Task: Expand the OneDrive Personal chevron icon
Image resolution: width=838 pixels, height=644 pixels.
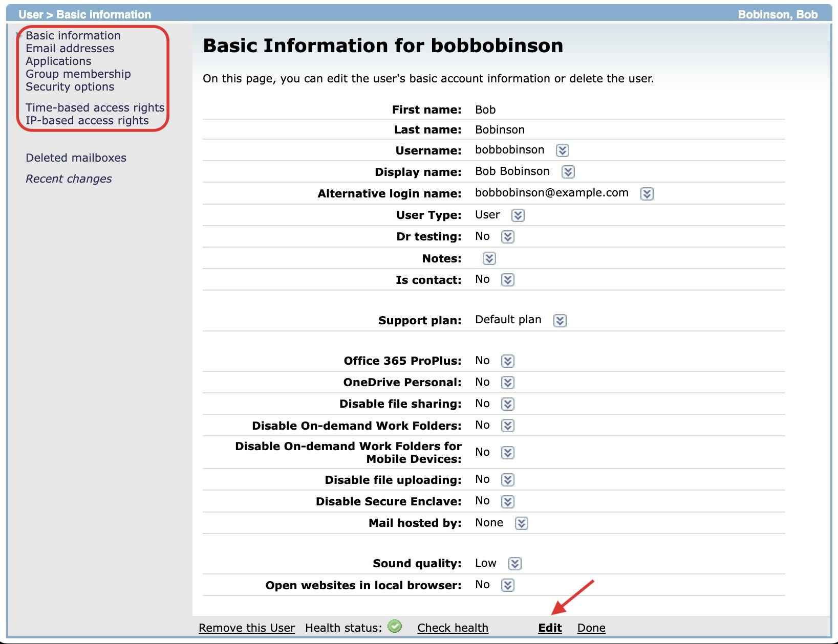Action: click(507, 383)
